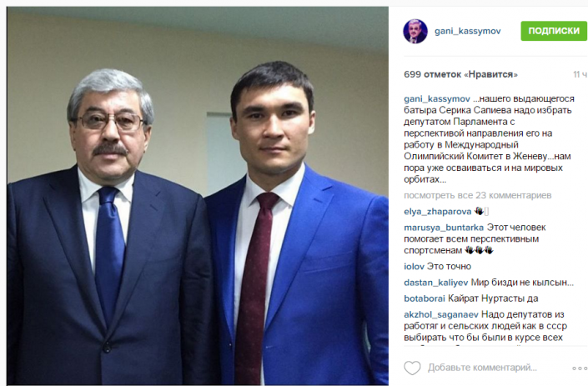Open akzhol_saganaev profile link
This screenshot has width=588, height=386.
click(441, 314)
